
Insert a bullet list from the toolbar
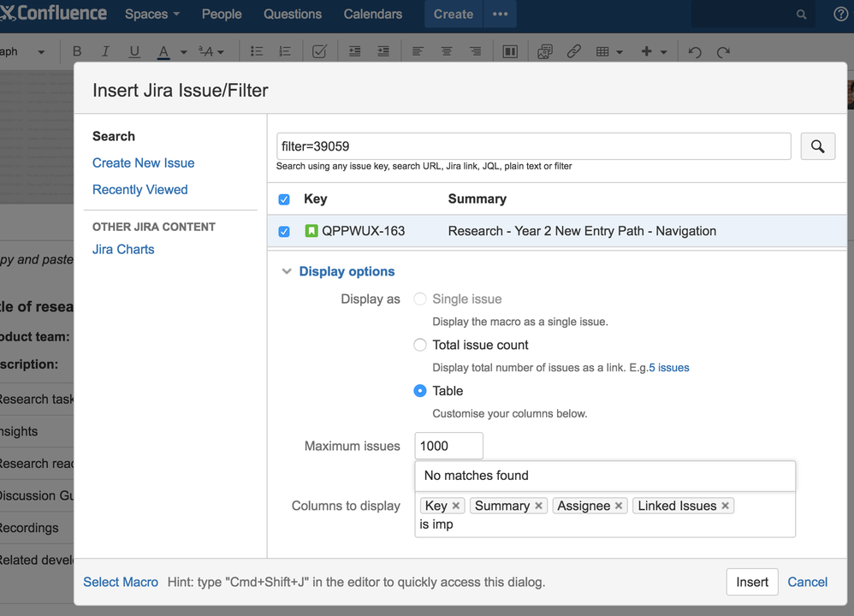[257, 51]
